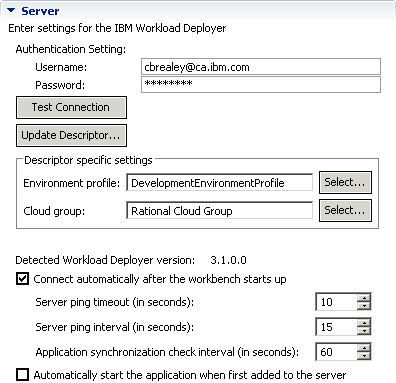Click the Username input field
This screenshot has height=383, width=396.
click(x=261, y=67)
